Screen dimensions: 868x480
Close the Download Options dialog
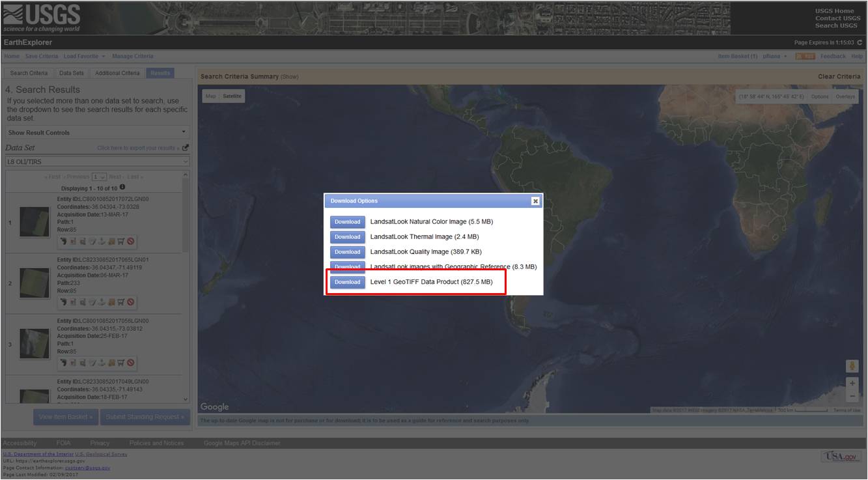[x=535, y=201]
